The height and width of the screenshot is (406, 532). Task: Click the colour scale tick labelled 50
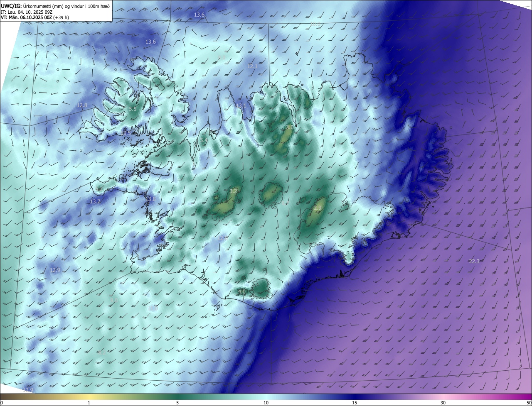tap(529, 403)
